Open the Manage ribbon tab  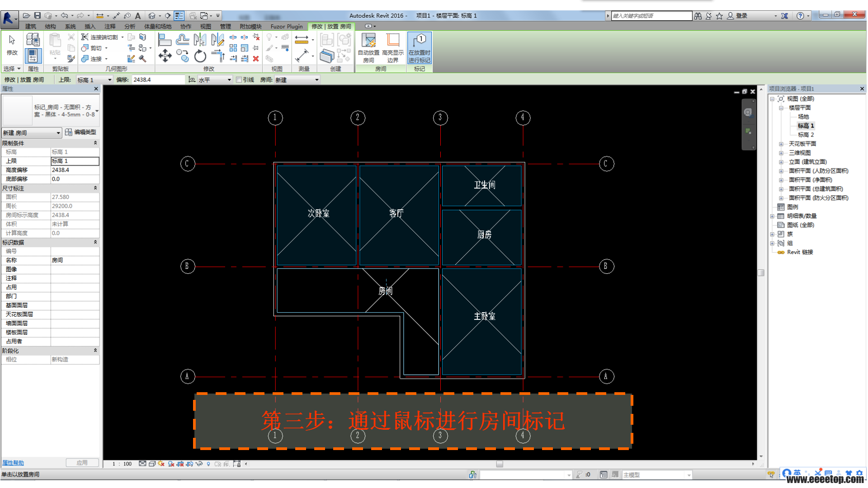click(x=225, y=27)
